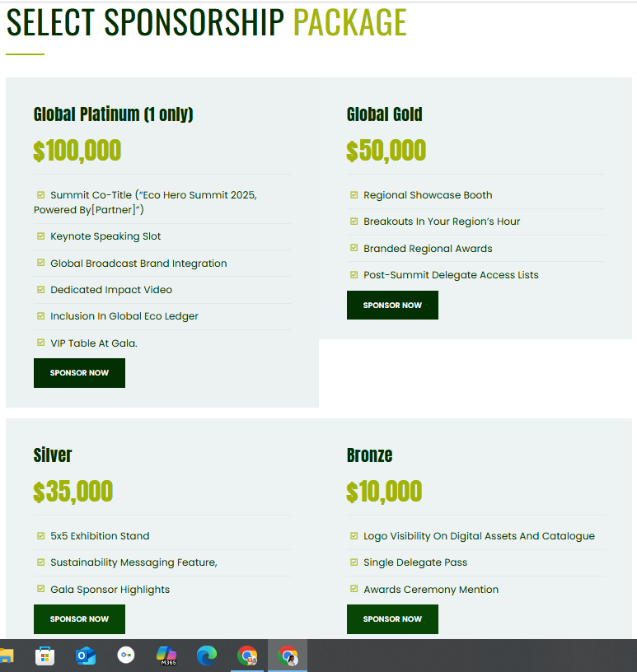637x672 pixels.
Task: Open Outlook from the taskbar
Action: [x=86, y=656]
